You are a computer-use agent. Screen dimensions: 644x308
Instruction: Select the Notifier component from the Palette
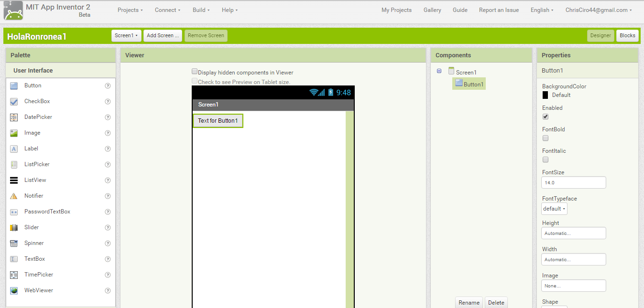33,195
